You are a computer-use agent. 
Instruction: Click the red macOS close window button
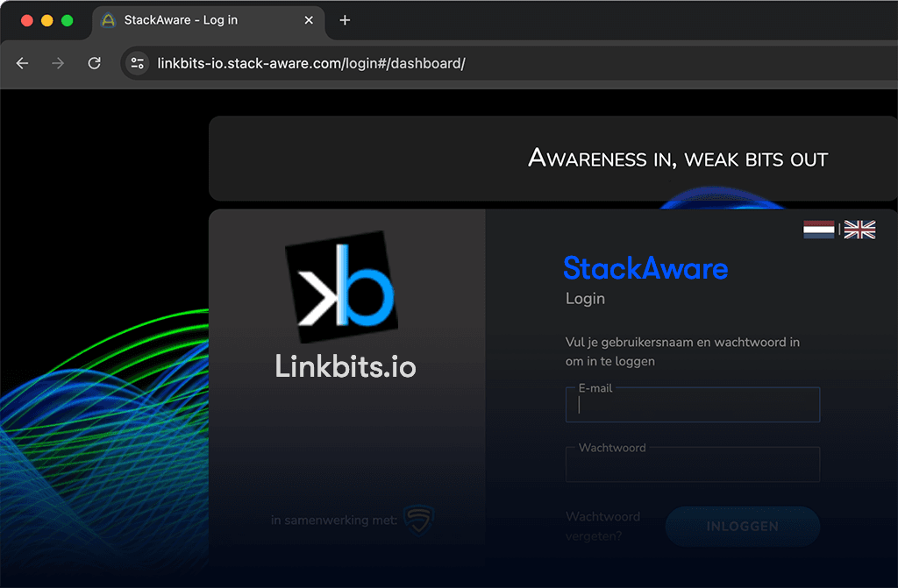click(x=27, y=21)
